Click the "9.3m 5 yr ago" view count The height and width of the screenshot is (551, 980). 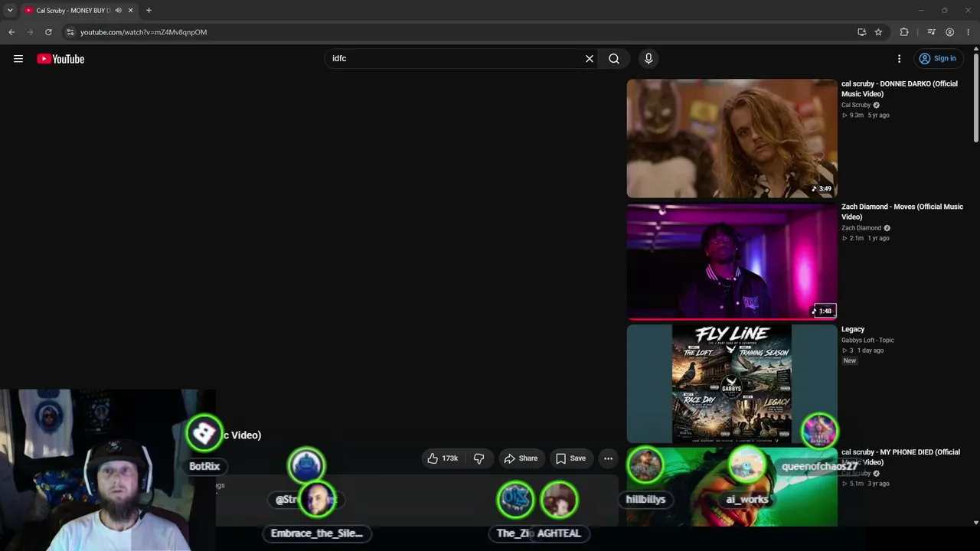point(865,116)
